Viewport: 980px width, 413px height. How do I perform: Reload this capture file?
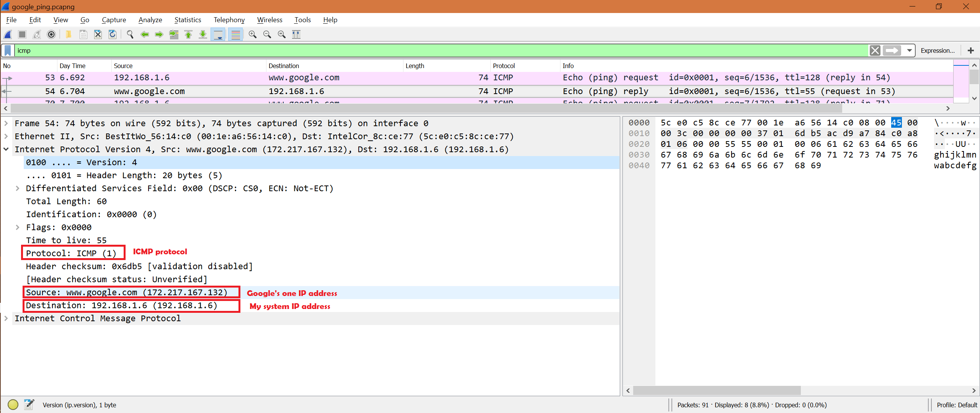[113, 34]
